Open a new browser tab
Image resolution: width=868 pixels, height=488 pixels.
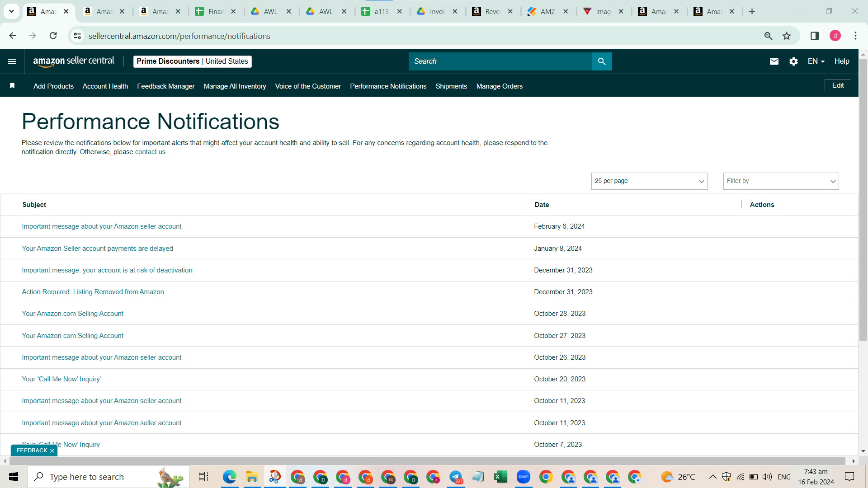(752, 11)
